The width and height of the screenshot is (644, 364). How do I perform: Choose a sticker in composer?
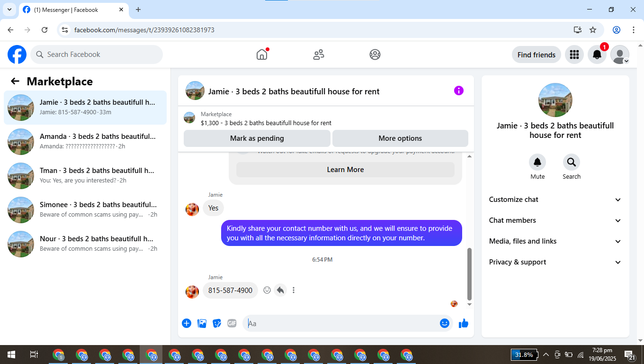pos(217,323)
